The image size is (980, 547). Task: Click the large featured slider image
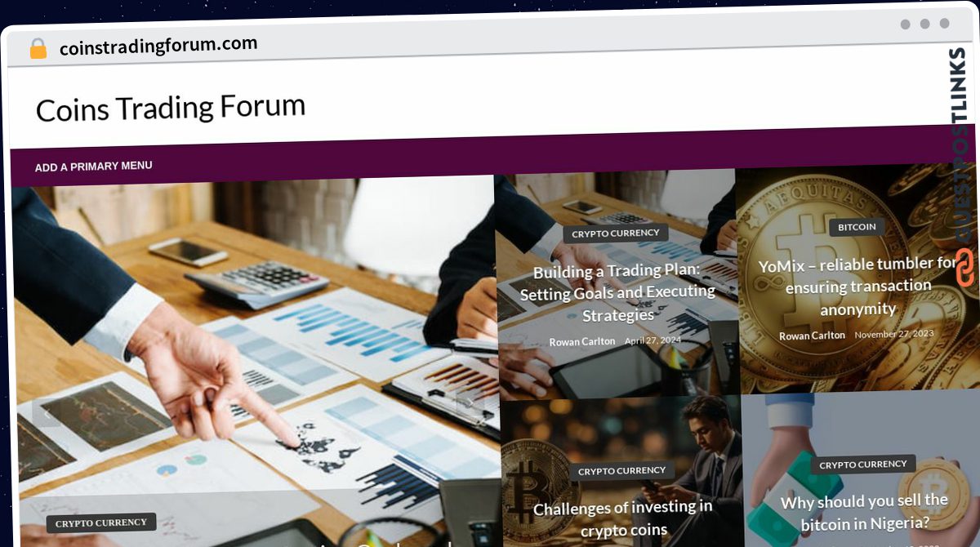(253, 359)
